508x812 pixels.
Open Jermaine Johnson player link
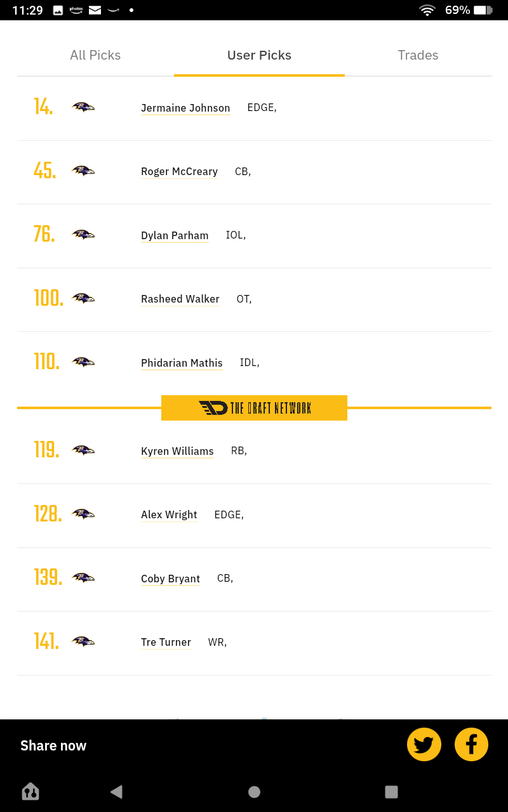click(x=185, y=108)
